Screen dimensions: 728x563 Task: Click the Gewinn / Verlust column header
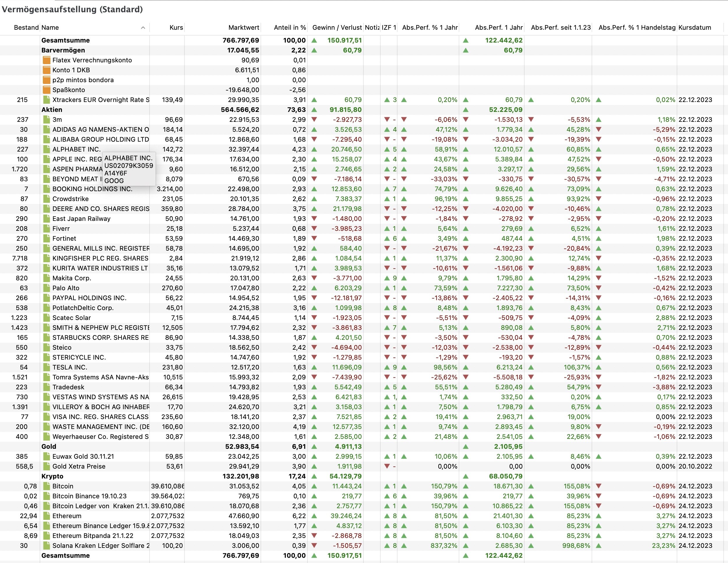pos(337,28)
